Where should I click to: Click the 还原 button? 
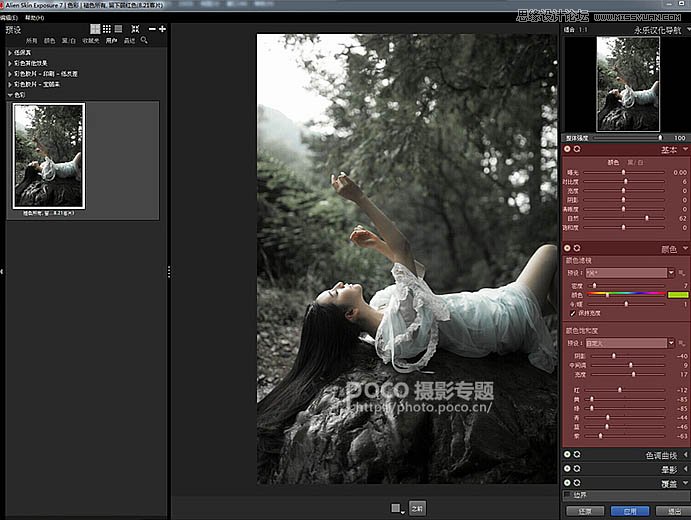pyautogui.click(x=585, y=511)
